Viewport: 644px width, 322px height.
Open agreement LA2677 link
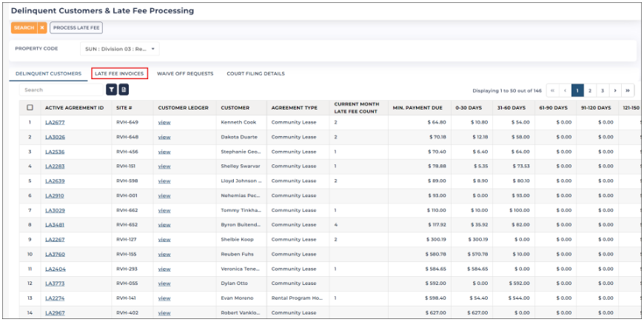tap(55, 122)
